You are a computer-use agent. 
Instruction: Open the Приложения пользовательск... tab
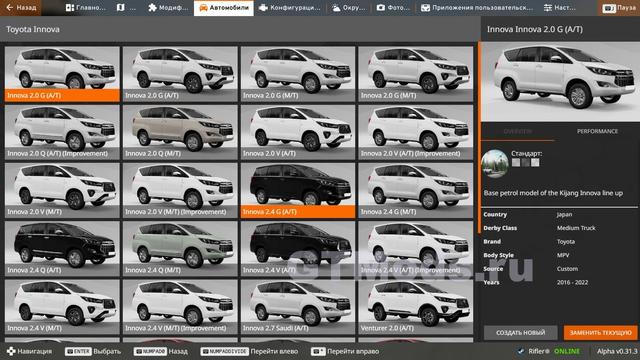[477, 8]
